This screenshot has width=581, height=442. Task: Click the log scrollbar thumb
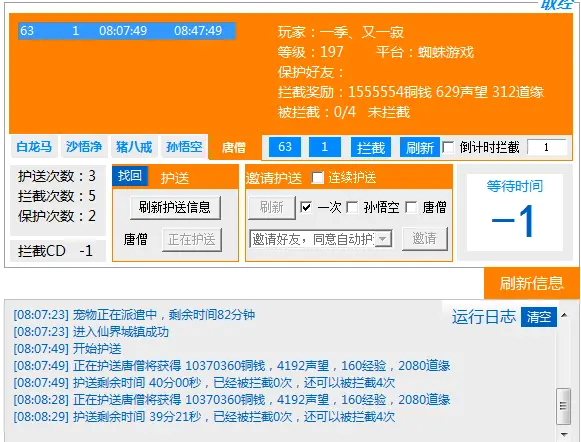(564, 406)
